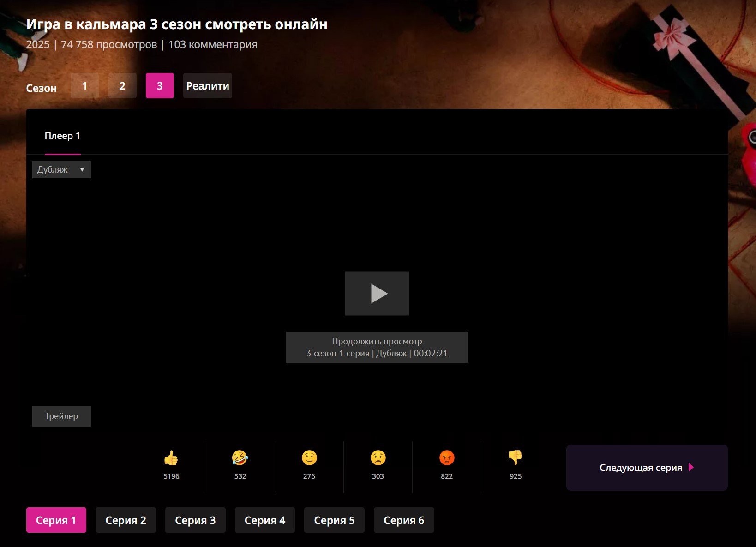This screenshot has height=547, width=756.
Task: Click the Трейлер button
Action: (x=61, y=416)
